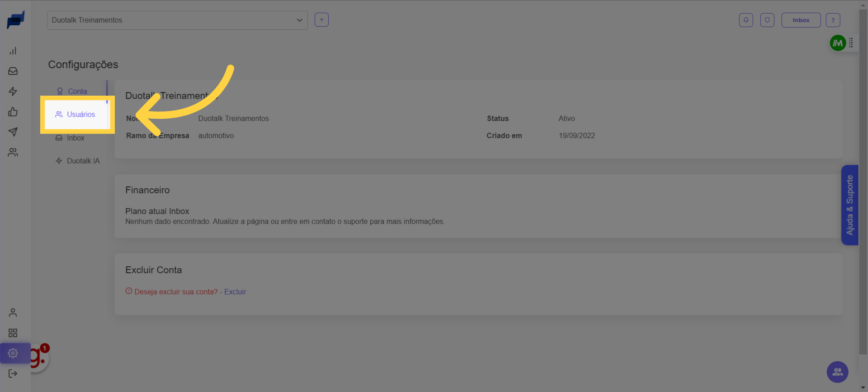This screenshot has height=392, width=868.
Task: Click the plus button beside account selector
Action: click(x=321, y=20)
